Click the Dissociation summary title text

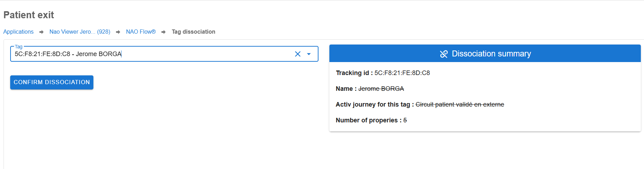click(491, 54)
